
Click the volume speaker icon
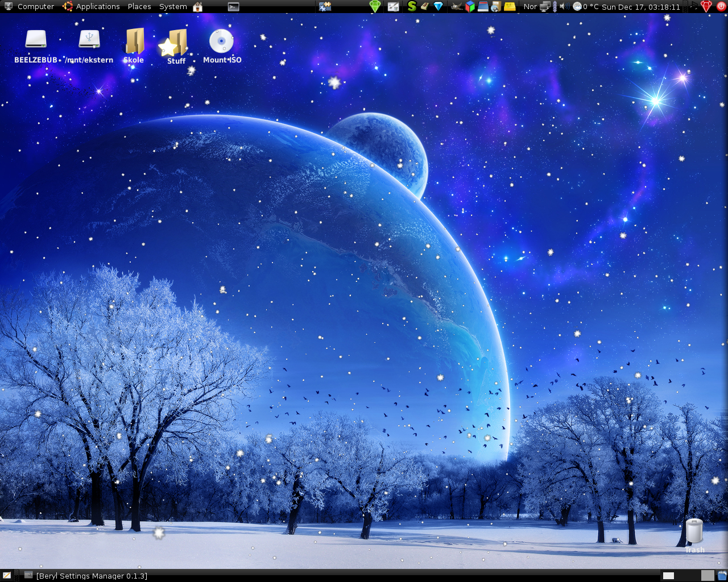(565, 7)
